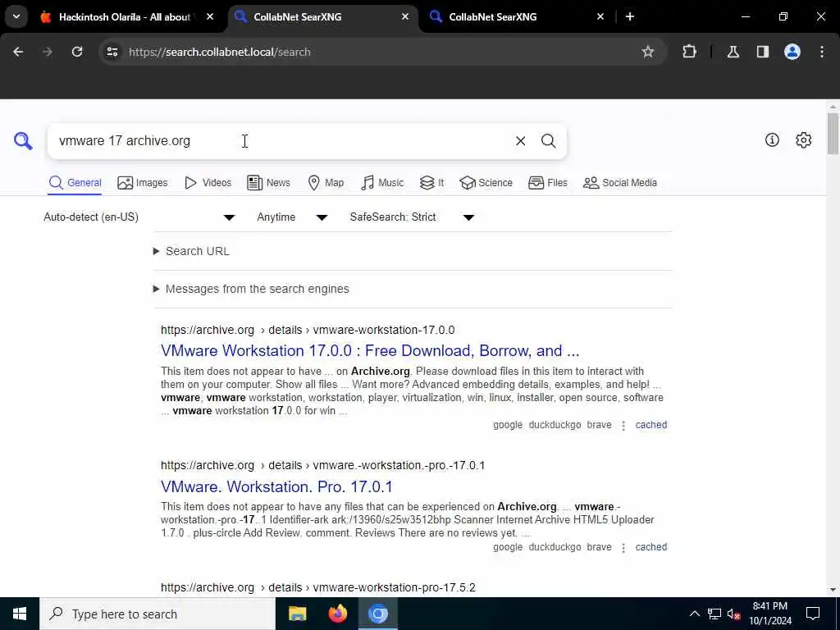Open the network status tray icon

(x=714, y=614)
